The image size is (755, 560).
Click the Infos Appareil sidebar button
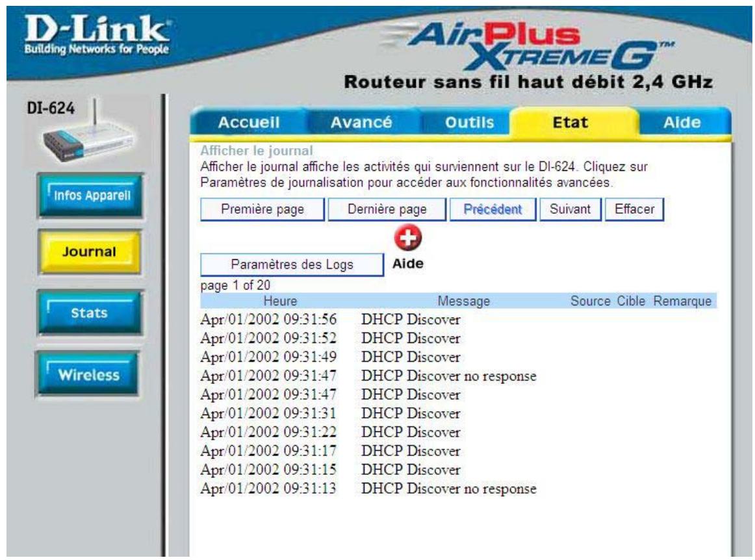[x=90, y=196]
